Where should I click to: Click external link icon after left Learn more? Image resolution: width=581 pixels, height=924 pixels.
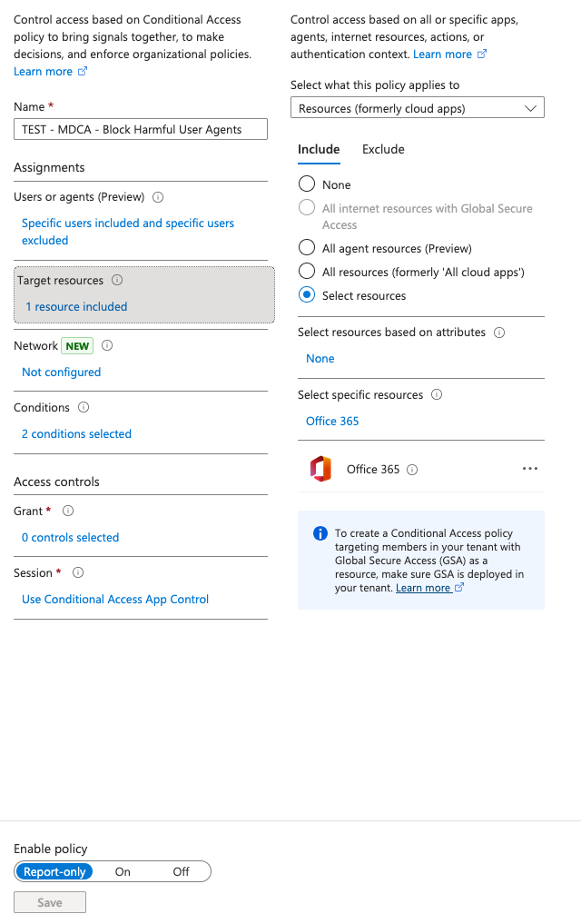pos(83,71)
